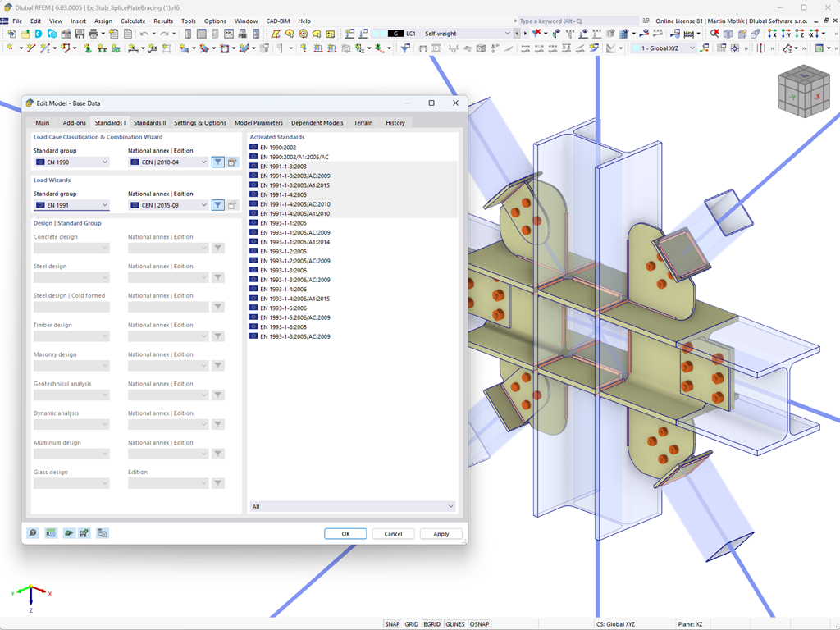Click the Apply button
840x630 pixels.
[x=441, y=533]
